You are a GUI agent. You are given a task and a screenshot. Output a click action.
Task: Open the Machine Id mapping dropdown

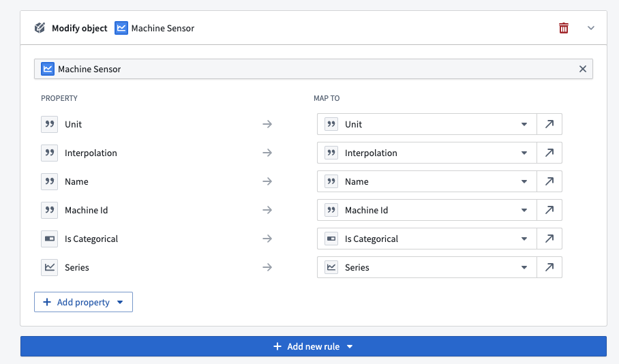point(427,210)
